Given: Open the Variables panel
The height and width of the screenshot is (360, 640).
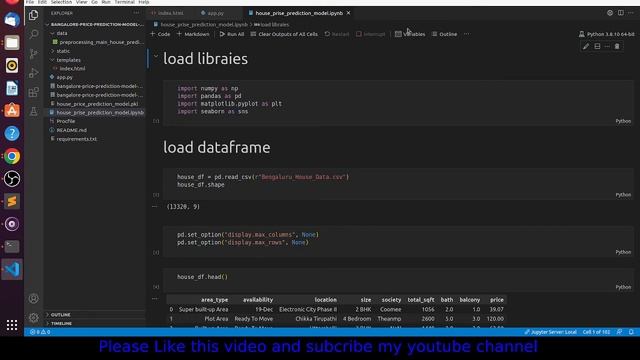Looking at the screenshot, I should pos(410,34).
